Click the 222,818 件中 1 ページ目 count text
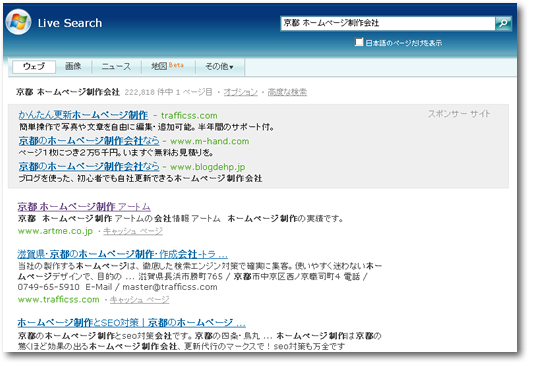This screenshot has height=366, width=533. 168,92
